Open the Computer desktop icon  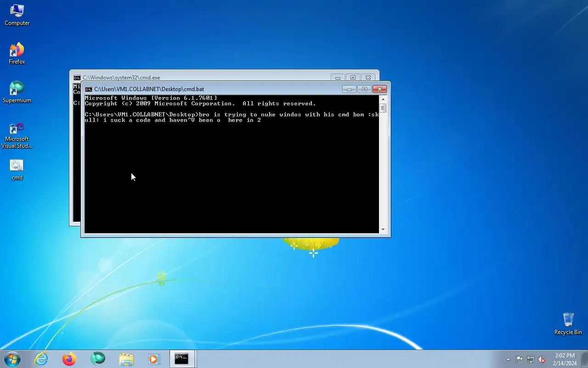(x=17, y=15)
